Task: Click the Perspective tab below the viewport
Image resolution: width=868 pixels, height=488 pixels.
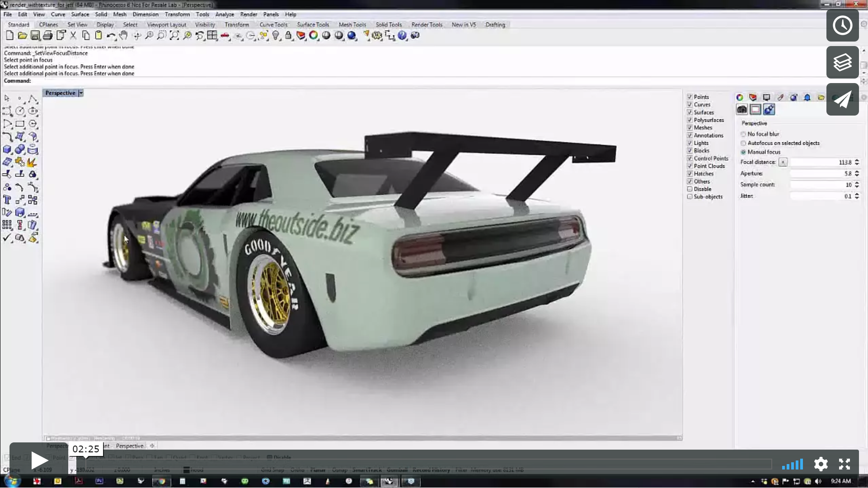Action: [130, 446]
